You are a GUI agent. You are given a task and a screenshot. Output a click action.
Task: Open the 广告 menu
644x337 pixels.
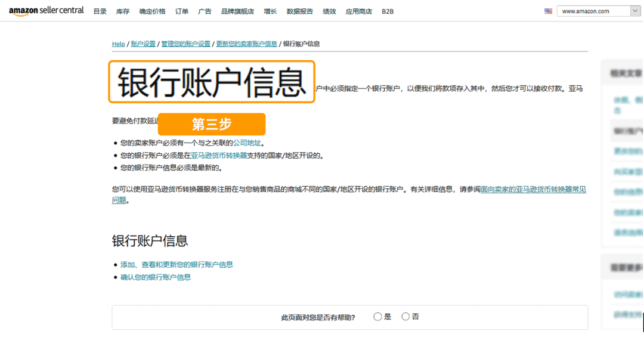coord(205,11)
